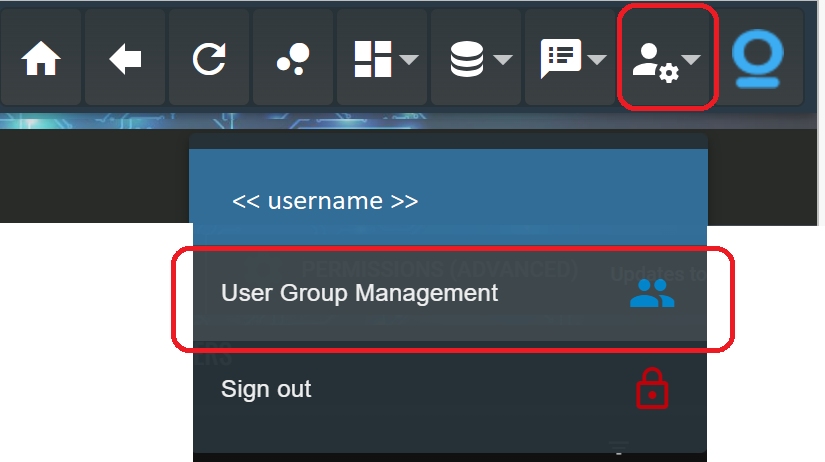Select the Permissions (Advanced) label behind menu

coord(440,268)
